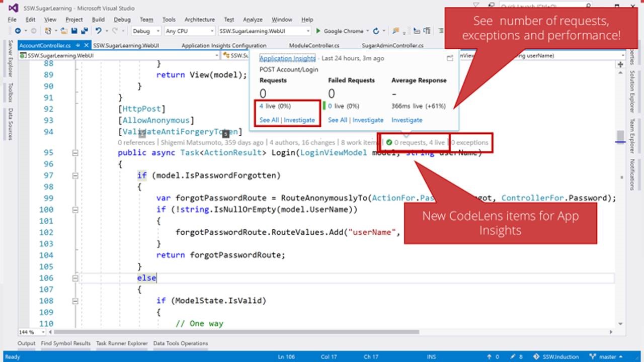Image resolution: width=644 pixels, height=362 pixels.
Task: Close the AccountController.cs tab
Action: tap(87, 46)
